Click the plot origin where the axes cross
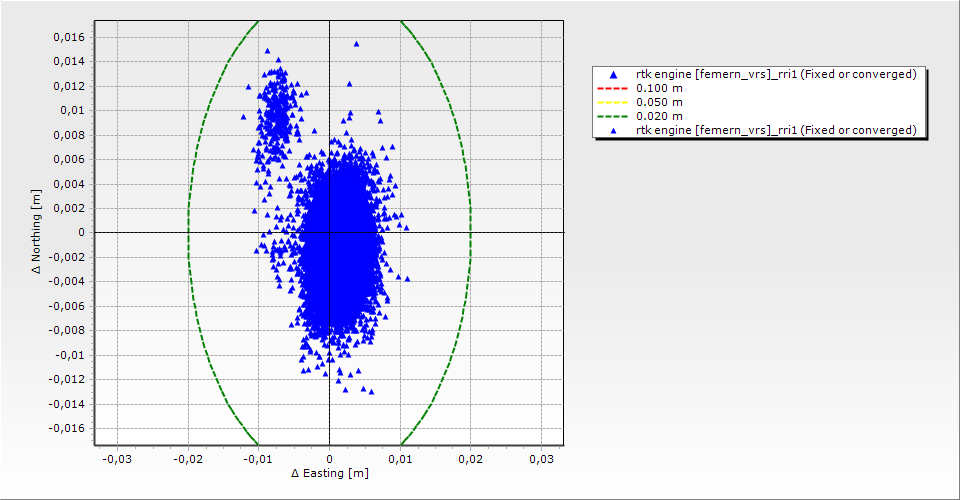This screenshot has width=960, height=500. [329, 233]
